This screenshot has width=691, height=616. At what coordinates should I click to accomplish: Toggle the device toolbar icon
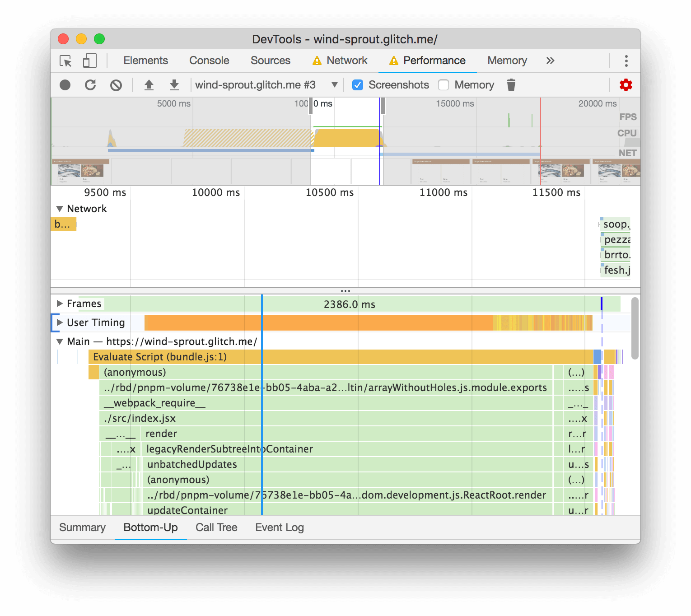(x=89, y=61)
